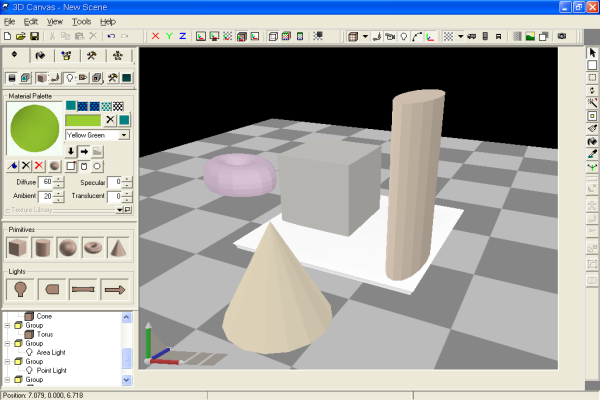Select the dashed rectangle selection tool
Image resolution: width=600 pixels, height=400 pixels.
pos(592,78)
